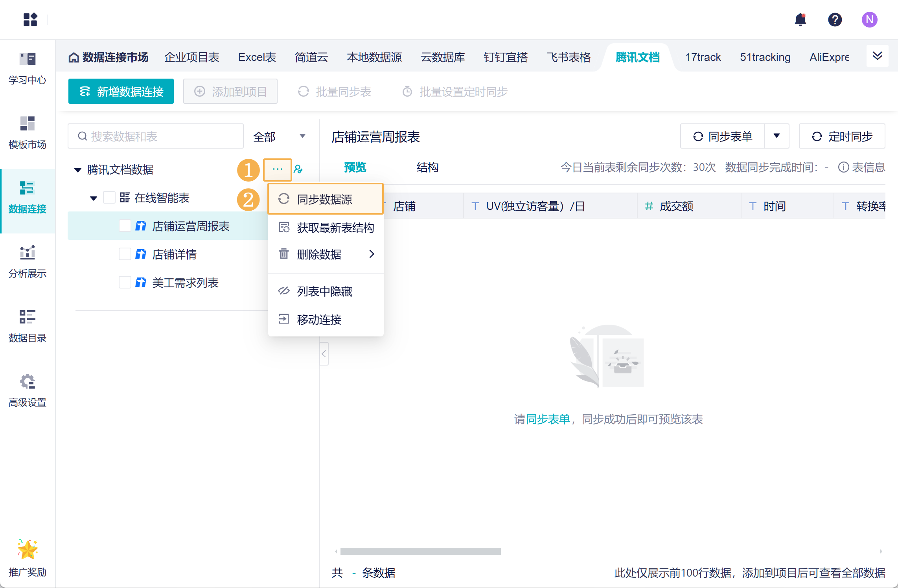Switch to the 结构 tab
This screenshot has height=588, width=898.
(x=427, y=167)
